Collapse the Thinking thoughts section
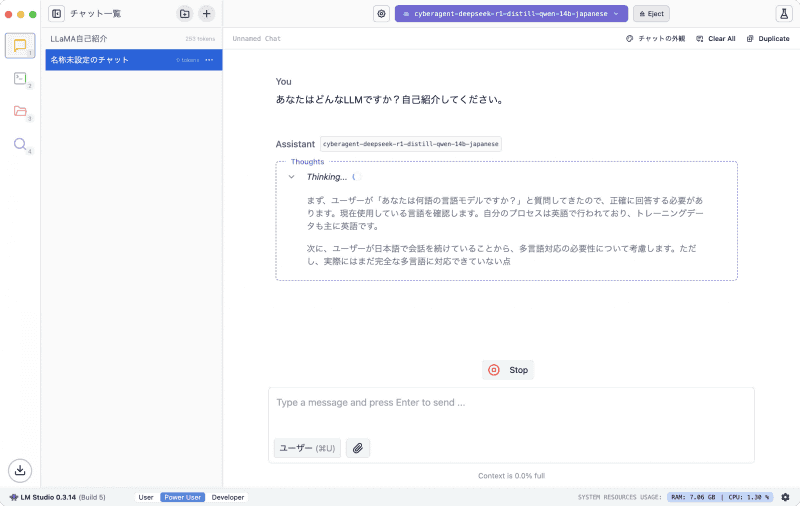The height and width of the screenshot is (506, 800). 291,177
